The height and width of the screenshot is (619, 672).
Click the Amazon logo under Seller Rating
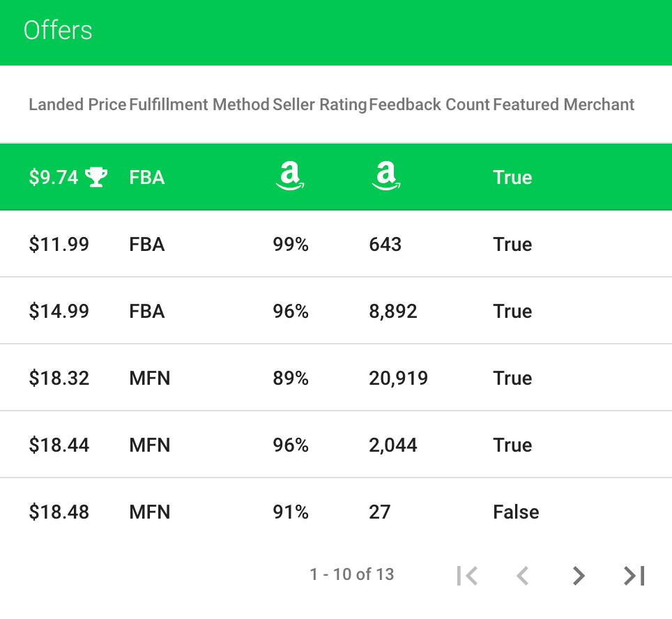coord(290,176)
